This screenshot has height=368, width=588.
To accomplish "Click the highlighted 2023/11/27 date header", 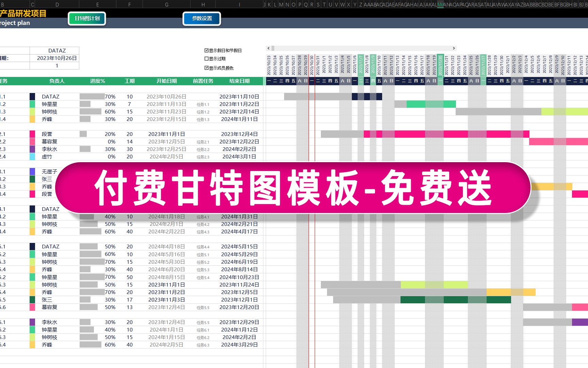I will 483,65.
